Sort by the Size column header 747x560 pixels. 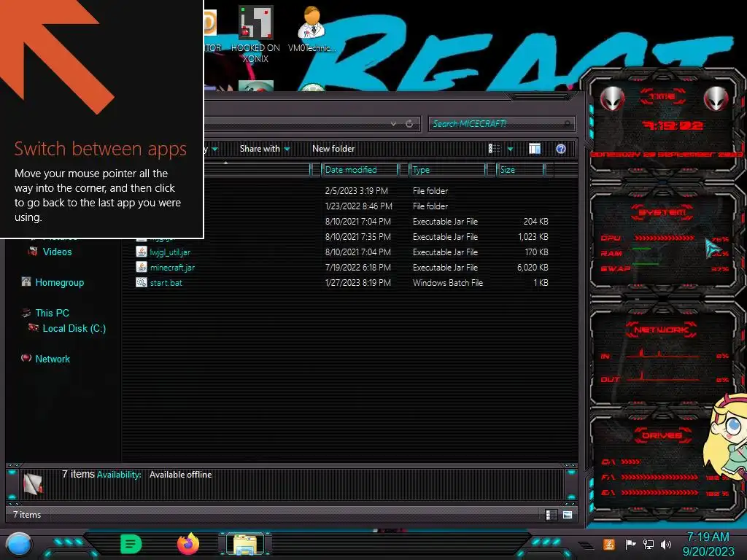click(519, 169)
